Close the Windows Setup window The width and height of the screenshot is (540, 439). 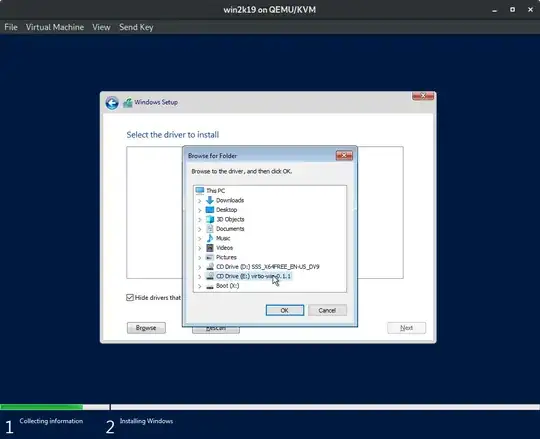click(423, 96)
